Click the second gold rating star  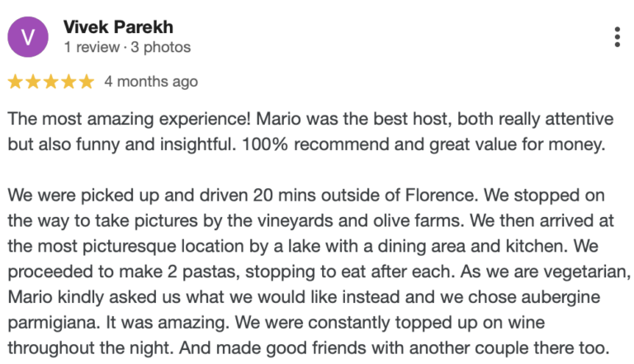point(33,82)
